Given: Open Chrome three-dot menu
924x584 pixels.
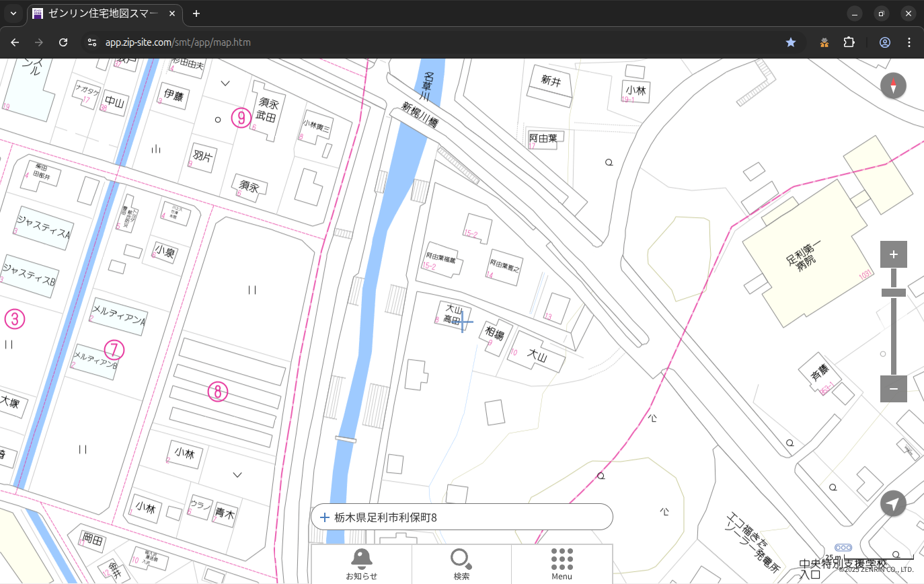Looking at the screenshot, I should click(909, 42).
